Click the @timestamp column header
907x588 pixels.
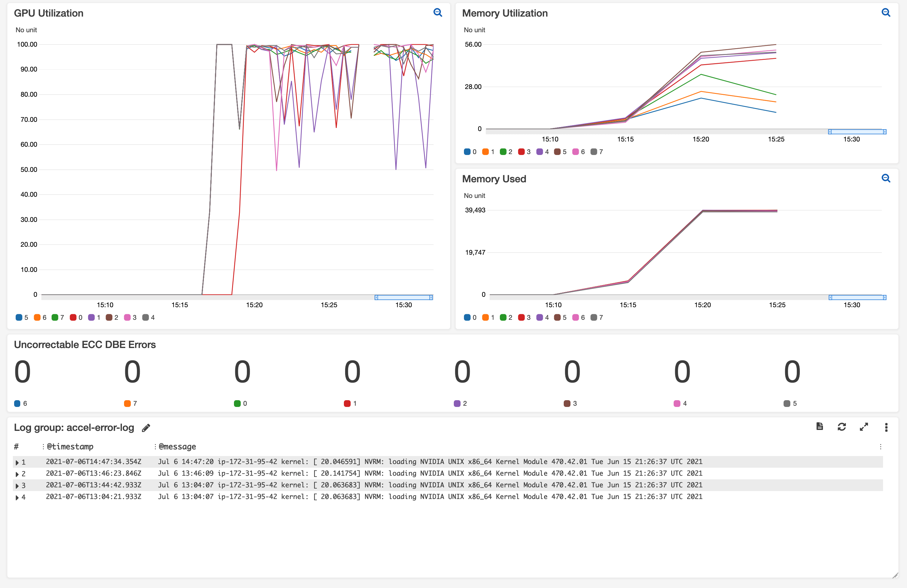coord(70,446)
